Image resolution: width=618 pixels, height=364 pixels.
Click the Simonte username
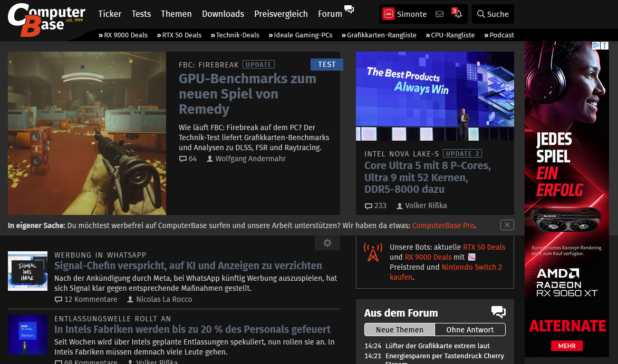point(411,14)
